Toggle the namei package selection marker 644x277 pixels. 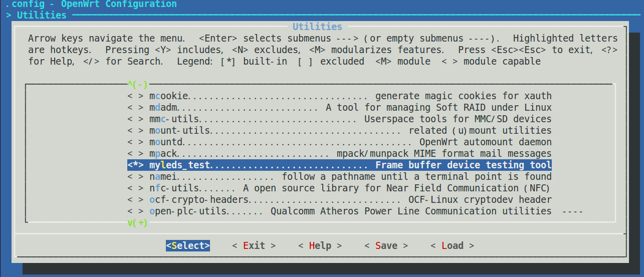[136, 176]
